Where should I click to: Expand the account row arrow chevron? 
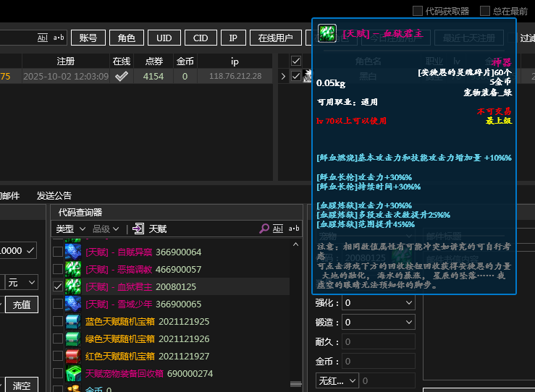click(283, 77)
